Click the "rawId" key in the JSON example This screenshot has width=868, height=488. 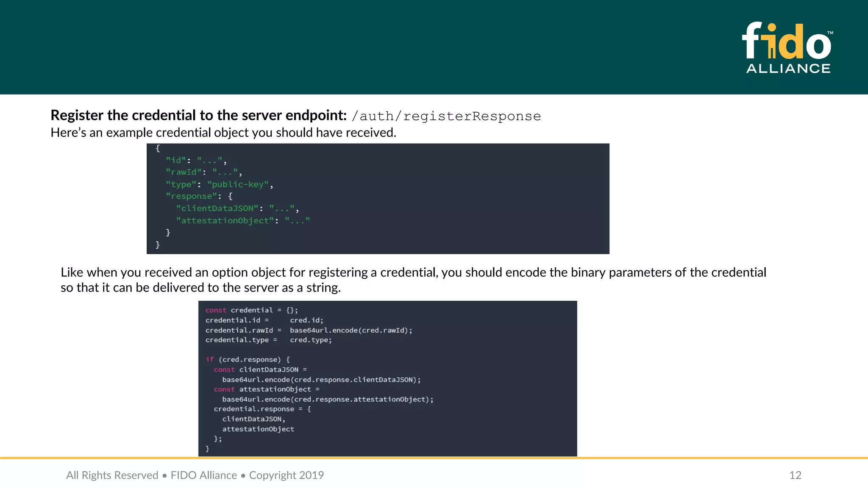[184, 172]
